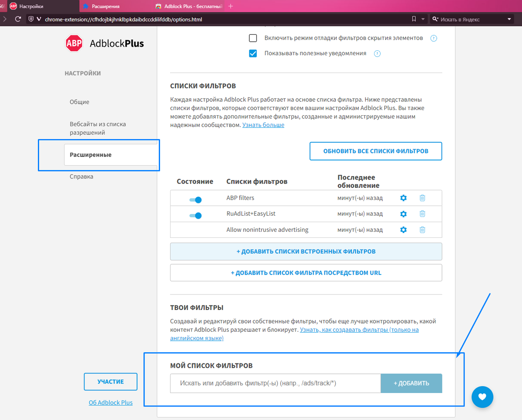Delete the ABP filters list
This screenshot has width=522, height=420.
pyautogui.click(x=422, y=198)
